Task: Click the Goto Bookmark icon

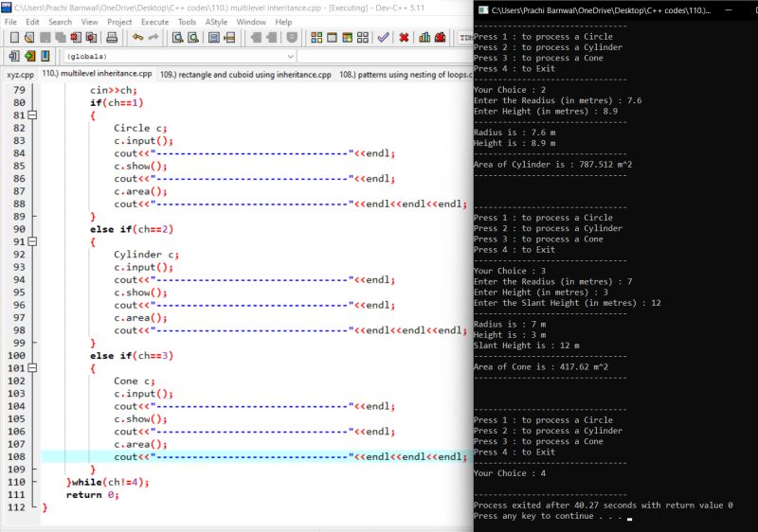Action: (x=45, y=56)
